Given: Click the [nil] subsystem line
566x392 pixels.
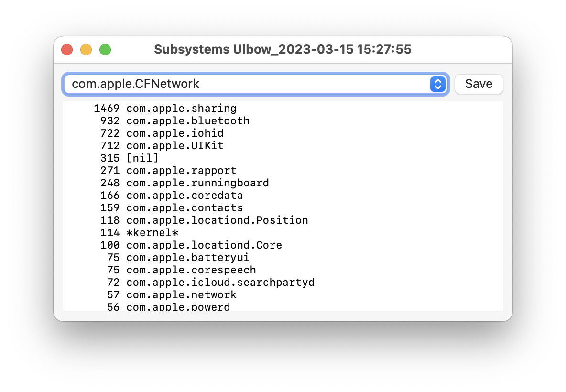Looking at the screenshot, I should point(142,158).
